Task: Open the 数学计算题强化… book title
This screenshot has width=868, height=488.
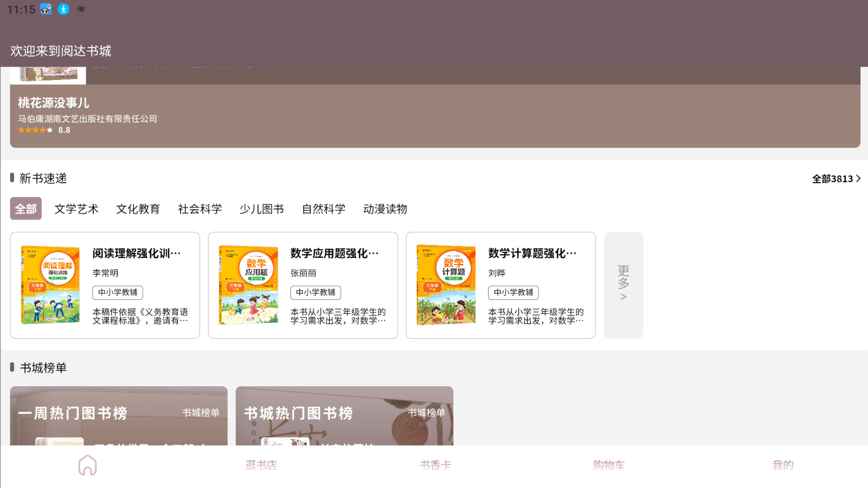Action: [x=532, y=254]
